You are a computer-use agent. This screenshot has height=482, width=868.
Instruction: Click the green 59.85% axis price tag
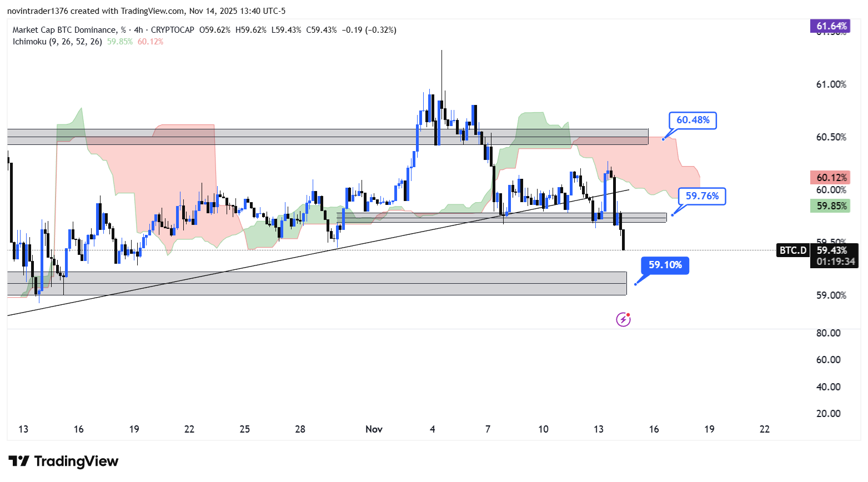click(831, 206)
